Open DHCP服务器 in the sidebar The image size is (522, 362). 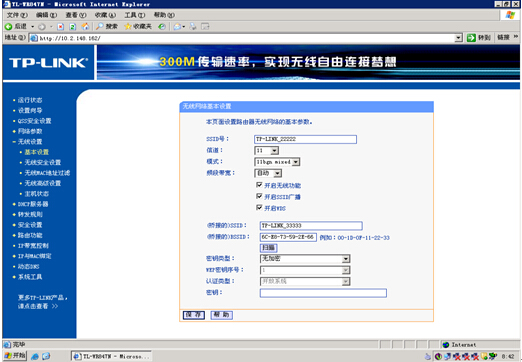pos(33,204)
